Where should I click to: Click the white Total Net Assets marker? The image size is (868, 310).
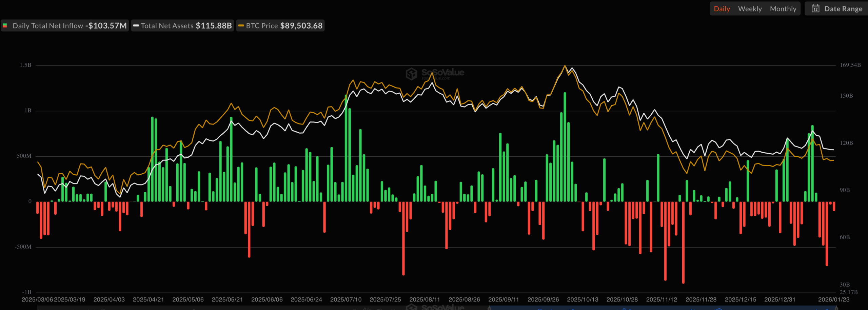[136, 26]
